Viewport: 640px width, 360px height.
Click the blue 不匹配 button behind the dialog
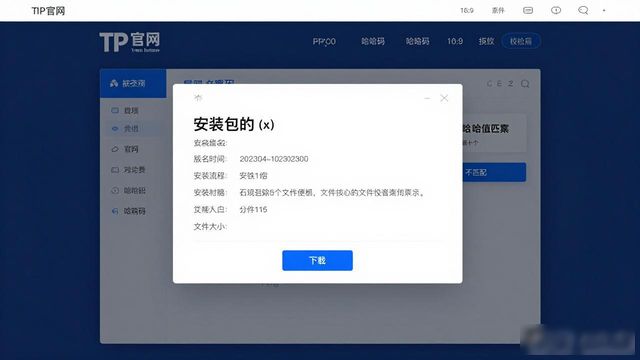[x=494, y=172]
